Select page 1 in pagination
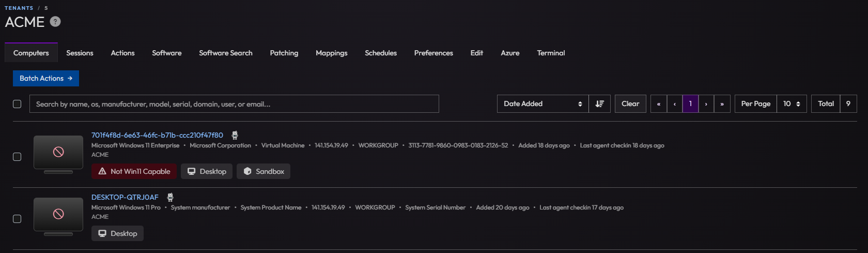The width and height of the screenshot is (868, 253). click(690, 104)
